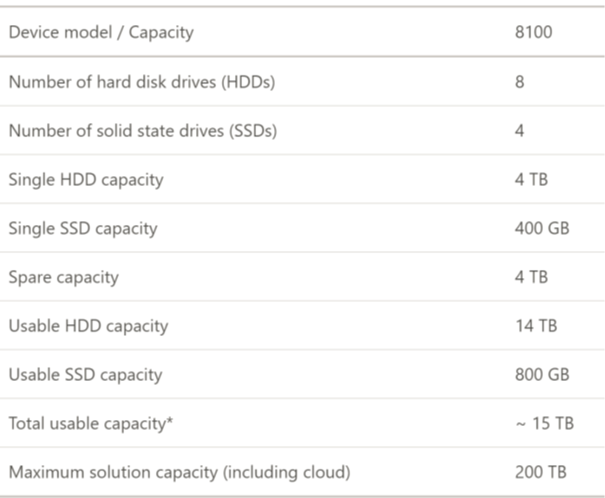Select the spare capacity 4 TB value

coord(531,277)
